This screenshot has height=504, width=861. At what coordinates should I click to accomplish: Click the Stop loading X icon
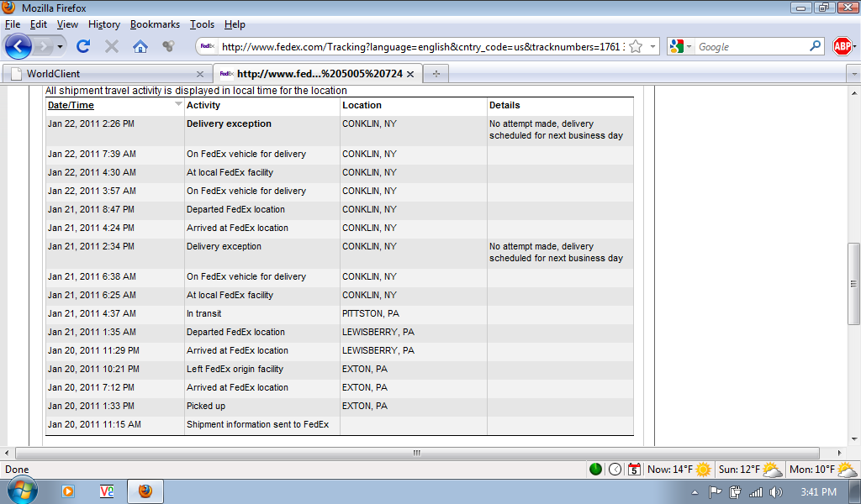112,46
